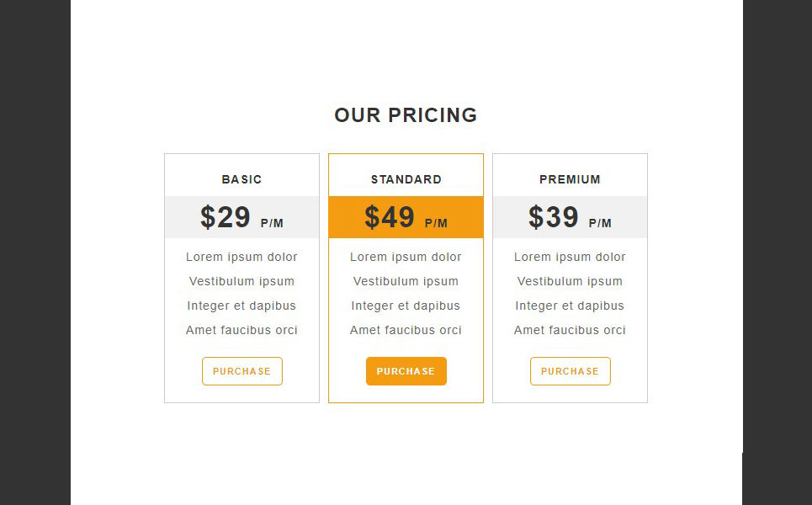Click 'Lorem ipsum dolor' in Premium card
This screenshot has height=505, width=812.
[x=571, y=257]
